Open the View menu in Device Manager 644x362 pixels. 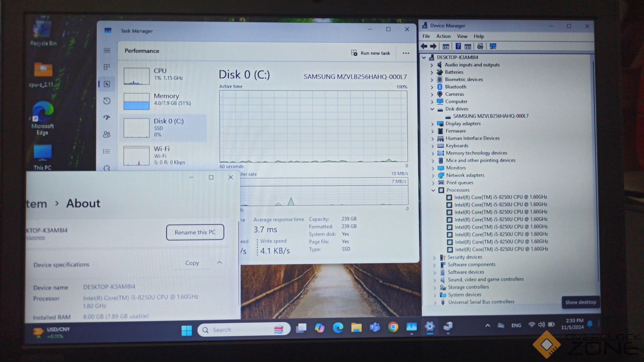[462, 36]
